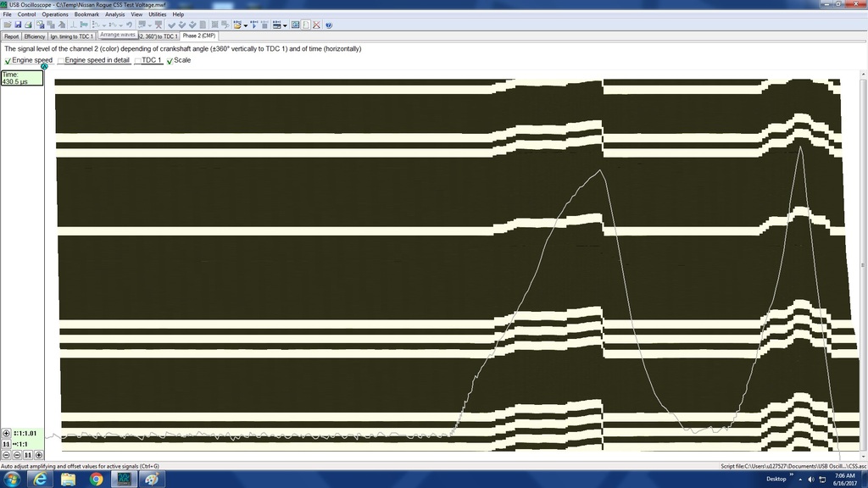Disable the Engine speed checkbox
Viewport: 868px width, 488px height.
click(8, 60)
